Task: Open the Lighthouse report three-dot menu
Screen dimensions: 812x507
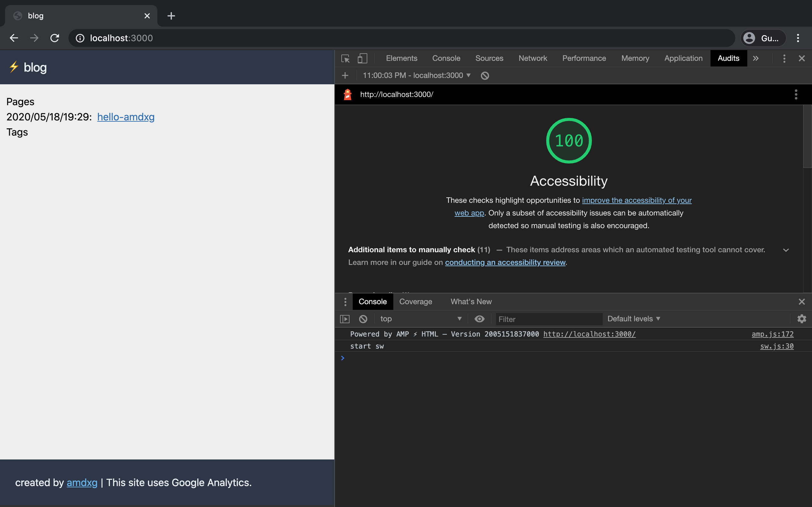Action: (796, 94)
